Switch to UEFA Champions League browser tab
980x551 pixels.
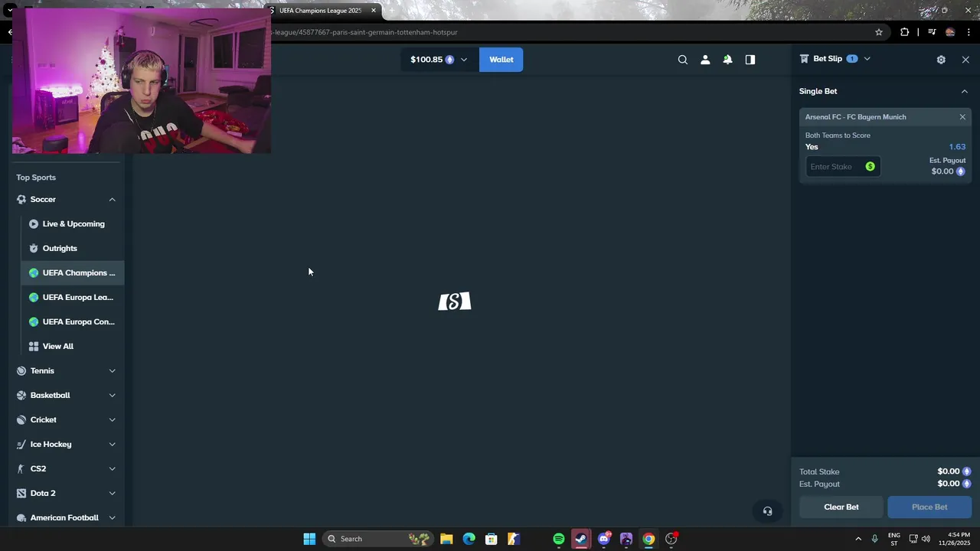(320, 11)
